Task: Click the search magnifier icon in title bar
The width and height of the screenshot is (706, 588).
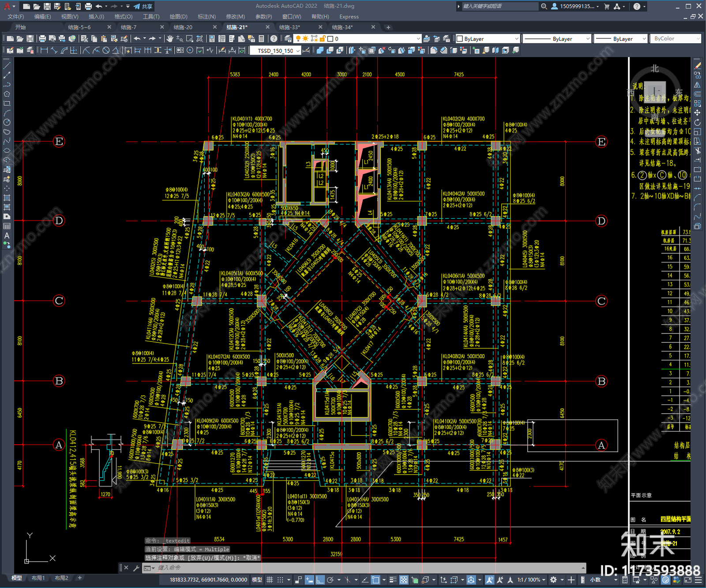Action: 544,6
